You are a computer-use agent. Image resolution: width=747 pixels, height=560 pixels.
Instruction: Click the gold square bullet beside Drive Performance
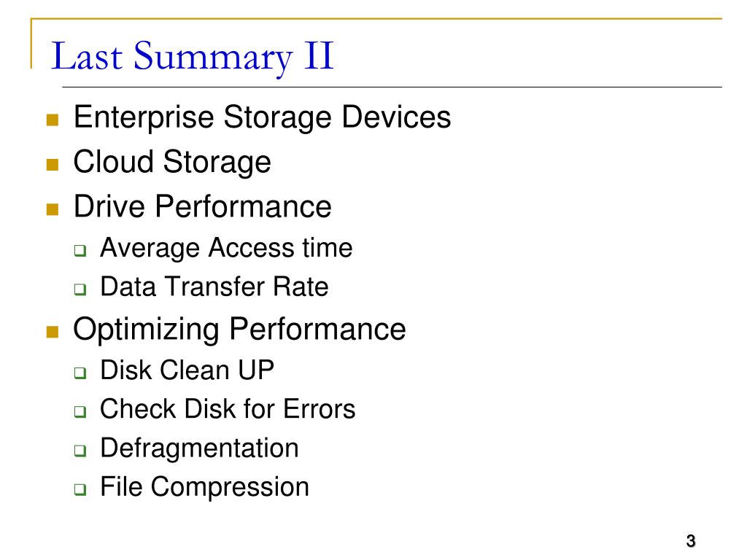(53, 209)
